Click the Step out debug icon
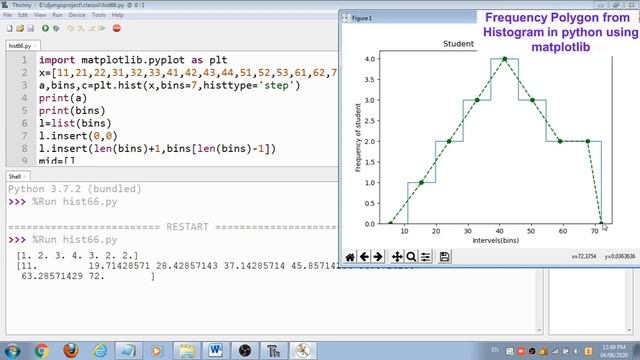 click(91, 29)
